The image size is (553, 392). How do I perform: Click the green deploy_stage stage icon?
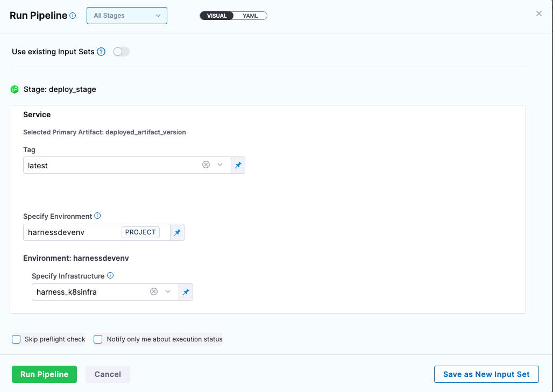point(15,89)
